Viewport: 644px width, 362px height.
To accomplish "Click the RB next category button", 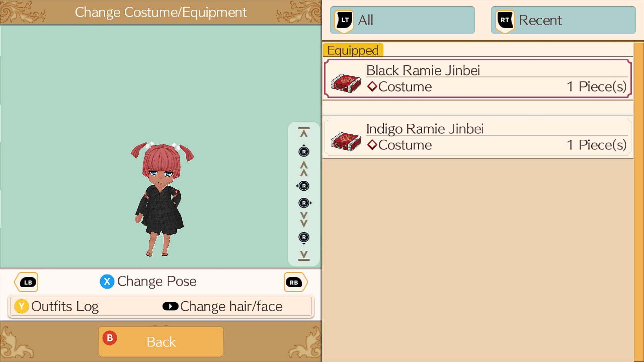I will (x=296, y=282).
